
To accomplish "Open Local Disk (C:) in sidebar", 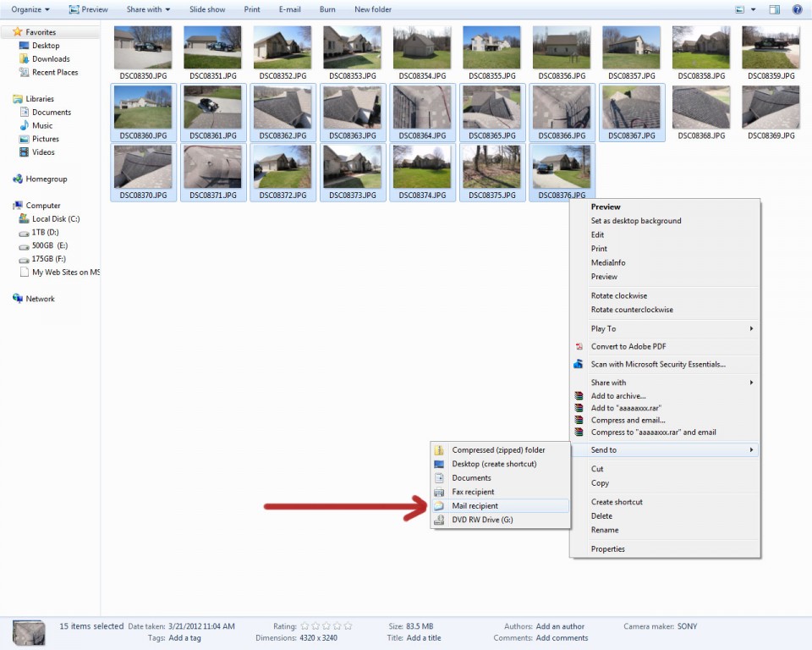I will (x=55, y=218).
